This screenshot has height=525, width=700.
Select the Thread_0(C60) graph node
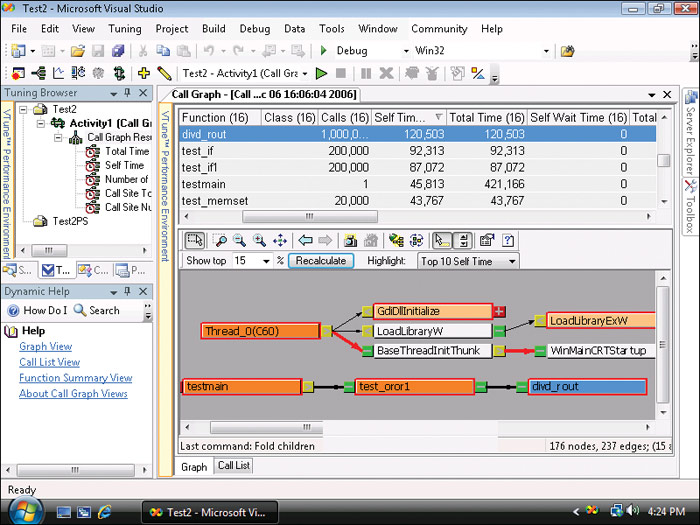coord(260,331)
